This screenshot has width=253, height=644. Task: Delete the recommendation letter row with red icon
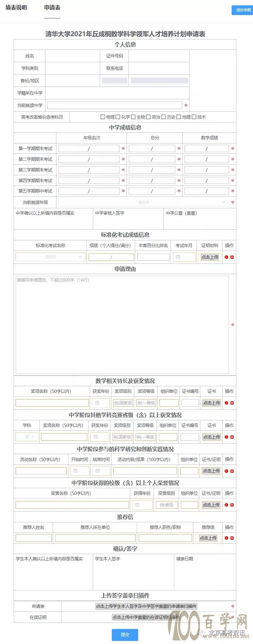226,538
